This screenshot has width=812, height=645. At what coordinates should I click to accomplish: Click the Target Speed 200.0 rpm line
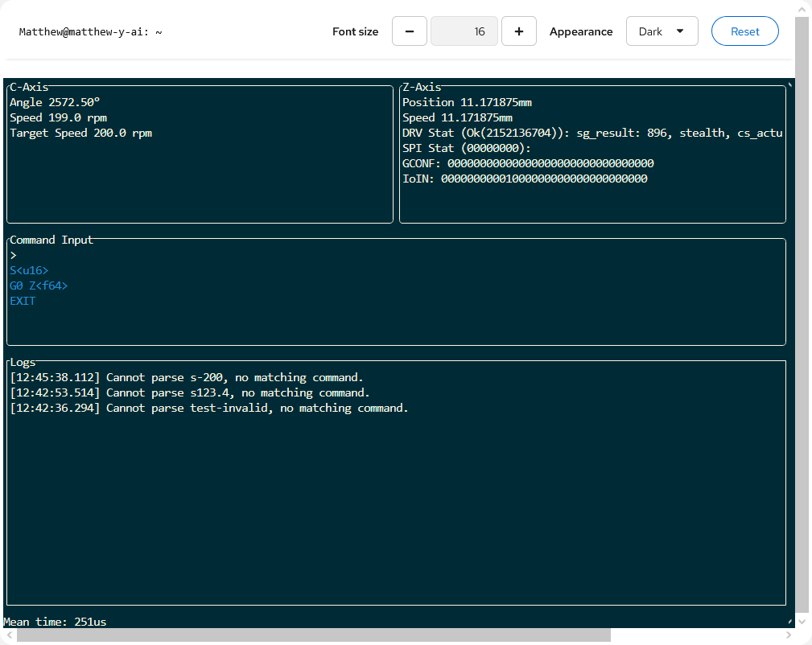click(80, 133)
